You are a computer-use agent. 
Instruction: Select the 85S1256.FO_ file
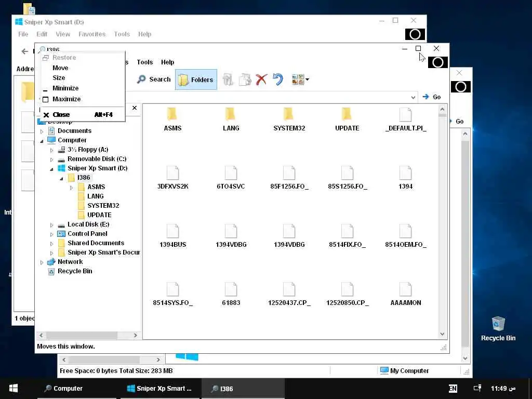coord(348,178)
